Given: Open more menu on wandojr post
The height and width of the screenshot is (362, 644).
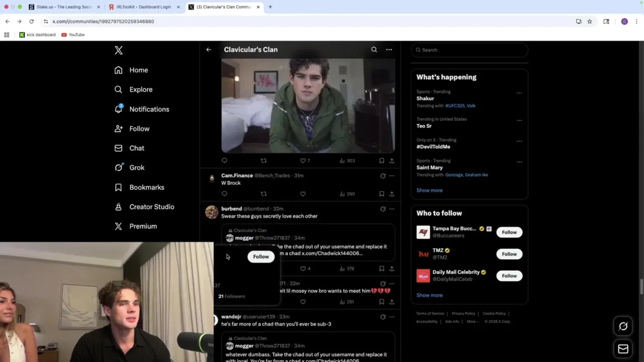Looking at the screenshot, I should (x=391, y=317).
